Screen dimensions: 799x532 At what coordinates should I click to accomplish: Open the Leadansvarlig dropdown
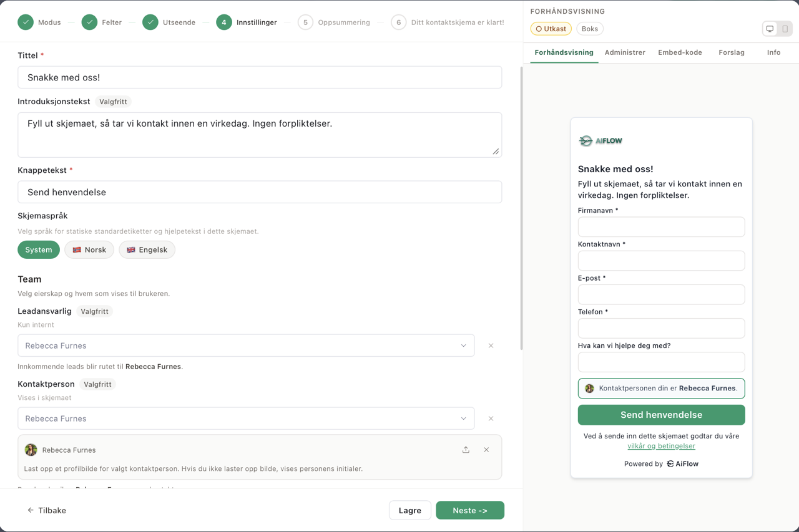tap(246, 346)
